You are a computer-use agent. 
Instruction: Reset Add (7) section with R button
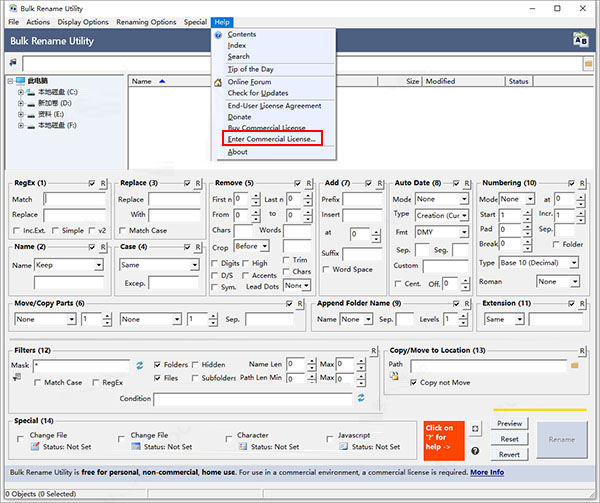click(x=380, y=183)
